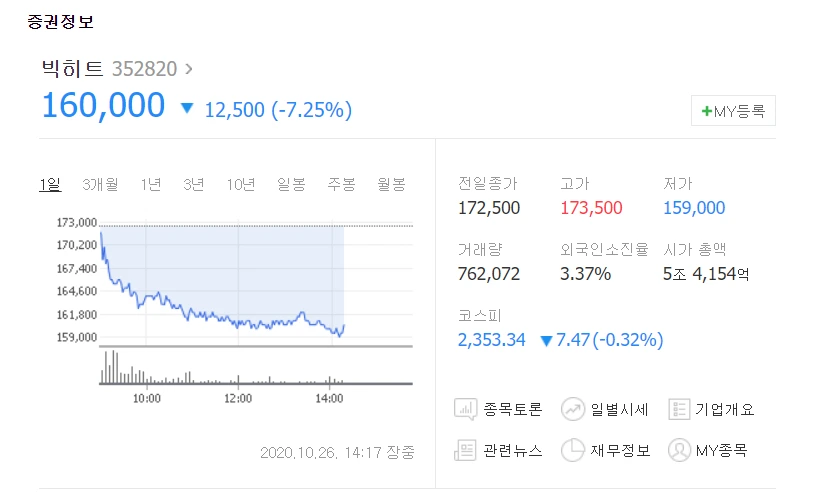Click the MY종목 user icon

[x=679, y=450]
